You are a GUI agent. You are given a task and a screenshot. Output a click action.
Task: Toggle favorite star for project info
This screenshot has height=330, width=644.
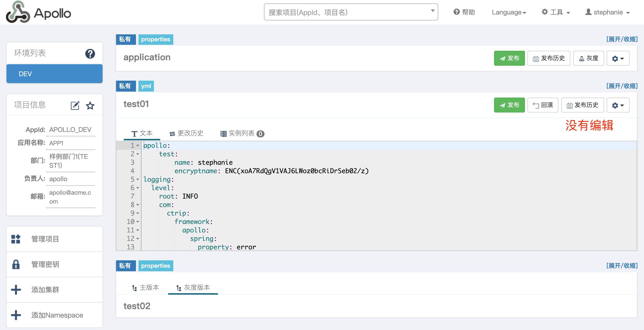pyautogui.click(x=90, y=106)
